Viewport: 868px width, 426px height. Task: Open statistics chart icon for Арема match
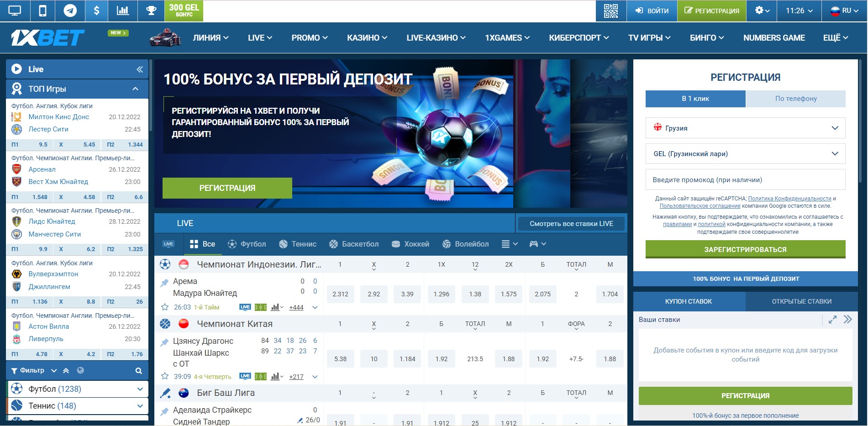(x=277, y=307)
